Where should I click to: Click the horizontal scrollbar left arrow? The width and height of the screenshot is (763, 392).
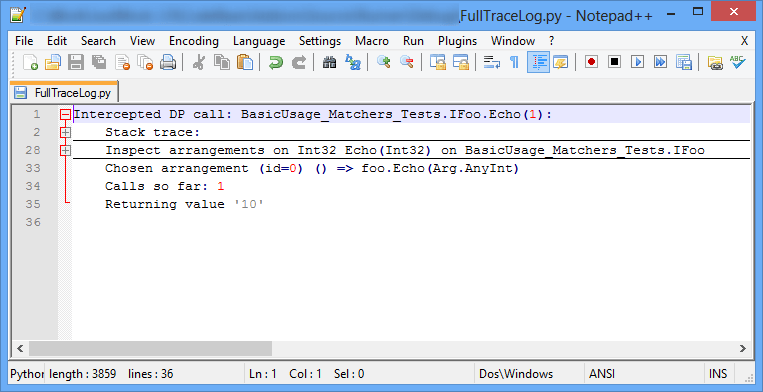[x=20, y=348]
